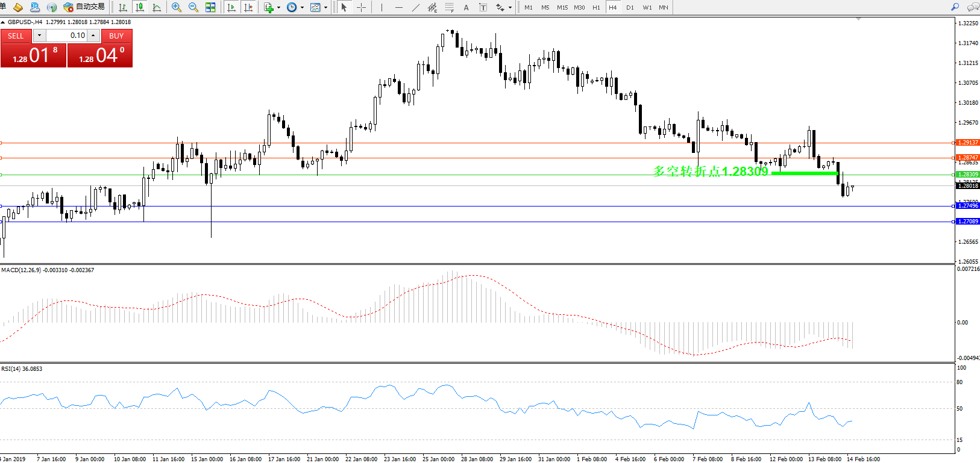Click the lot volume field showing 0.10
Image resolution: width=980 pixels, height=463 pixels.
pos(66,36)
